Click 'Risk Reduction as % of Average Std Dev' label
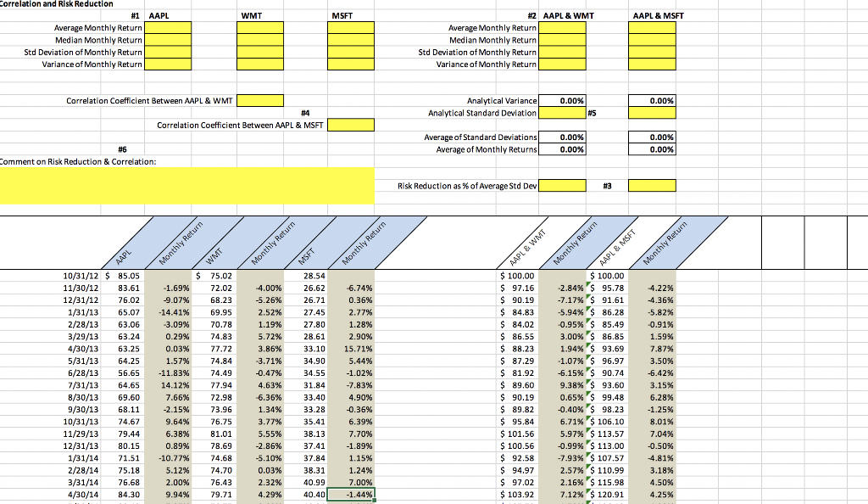The width and height of the screenshot is (868, 504). point(467,186)
